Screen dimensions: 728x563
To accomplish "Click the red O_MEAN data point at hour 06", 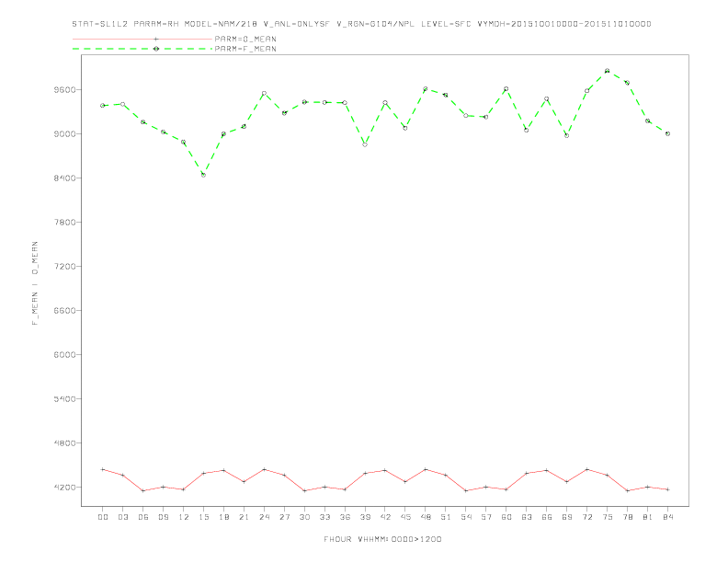I will (x=143, y=490).
